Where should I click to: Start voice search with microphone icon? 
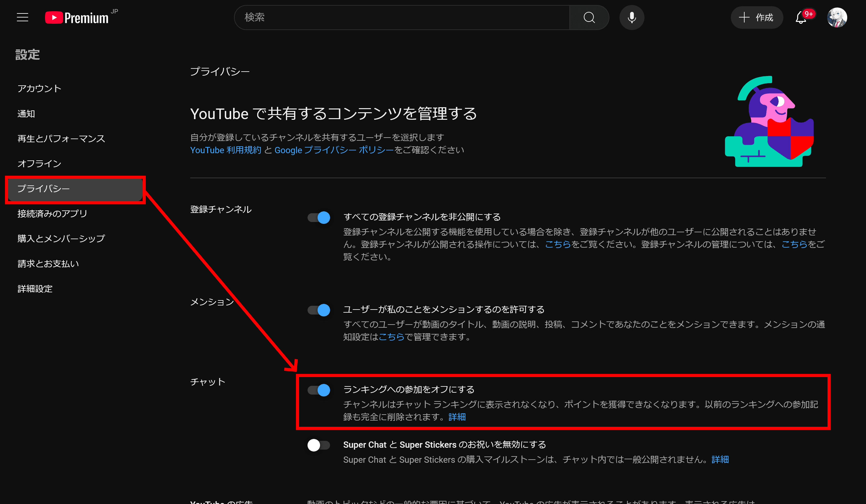pos(632,17)
